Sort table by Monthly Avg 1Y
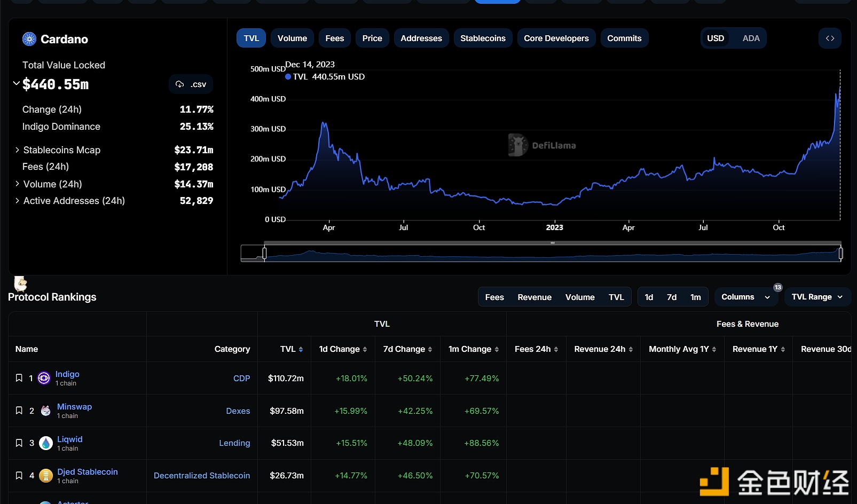Screen dimensions: 857x504 click(682, 349)
